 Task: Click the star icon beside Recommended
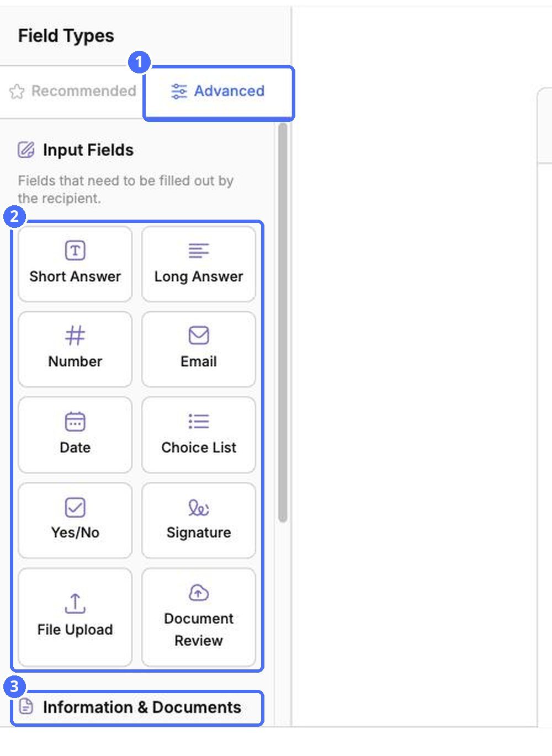click(x=17, y=92)
